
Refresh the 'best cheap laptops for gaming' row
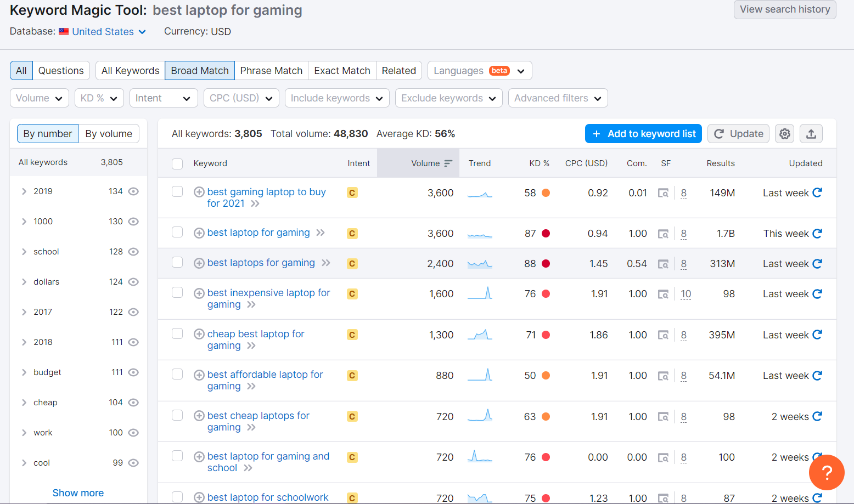pos(817,416)
